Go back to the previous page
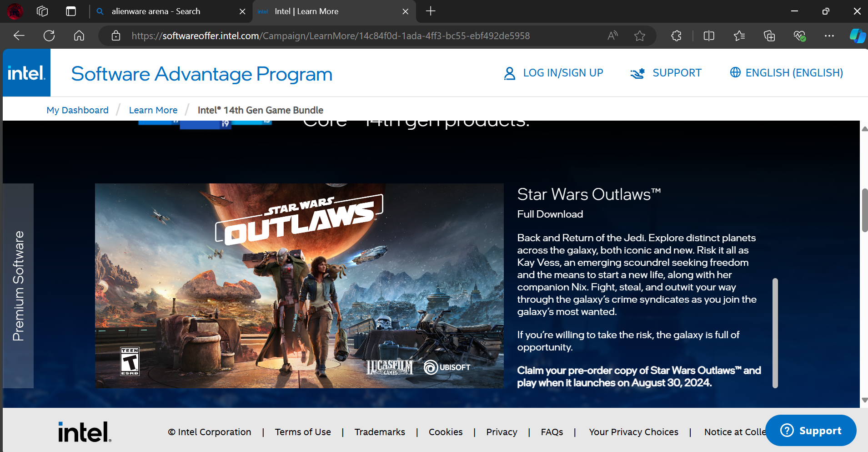Screen dimensions: 868x452 pos(19,36)
